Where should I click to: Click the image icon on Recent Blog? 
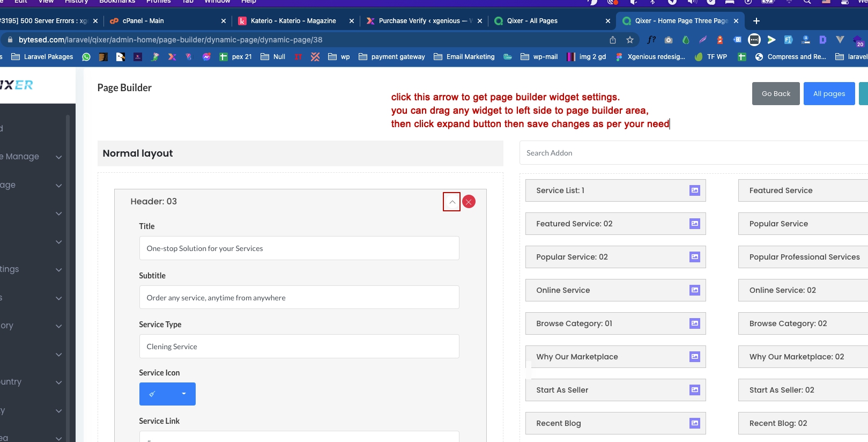(695, 423)
